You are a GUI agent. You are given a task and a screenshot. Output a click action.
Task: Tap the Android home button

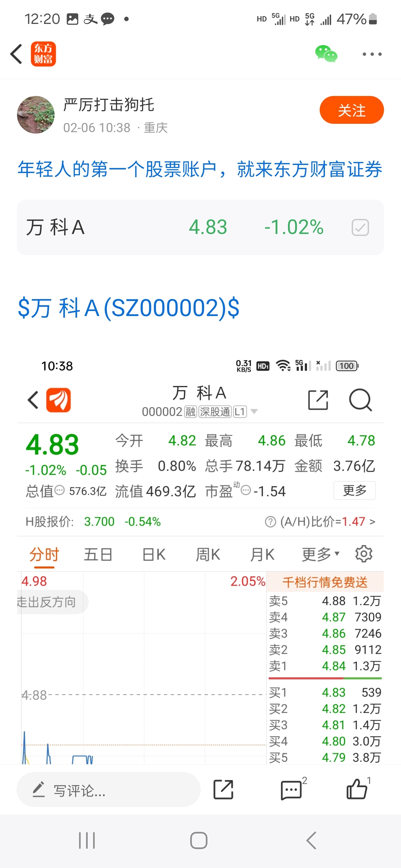click(199, 840)
